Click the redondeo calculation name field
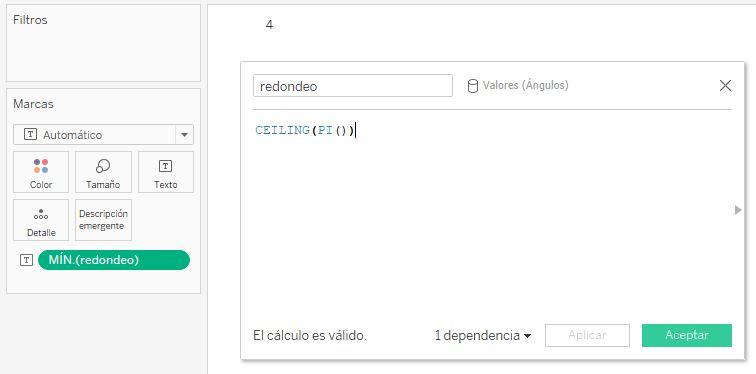 352,86
